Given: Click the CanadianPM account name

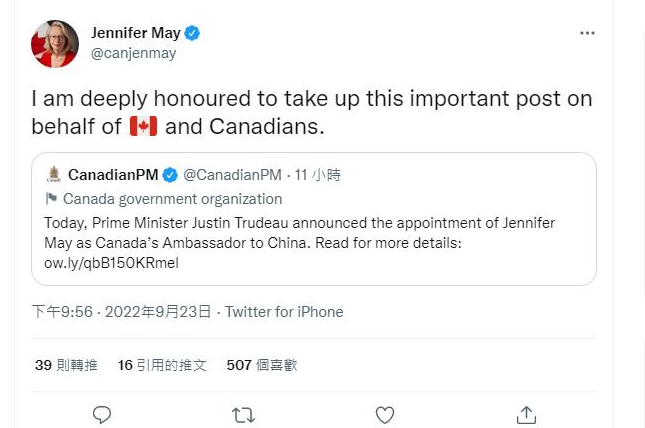Looking at the screenshot, I should (x=112, y=175).
